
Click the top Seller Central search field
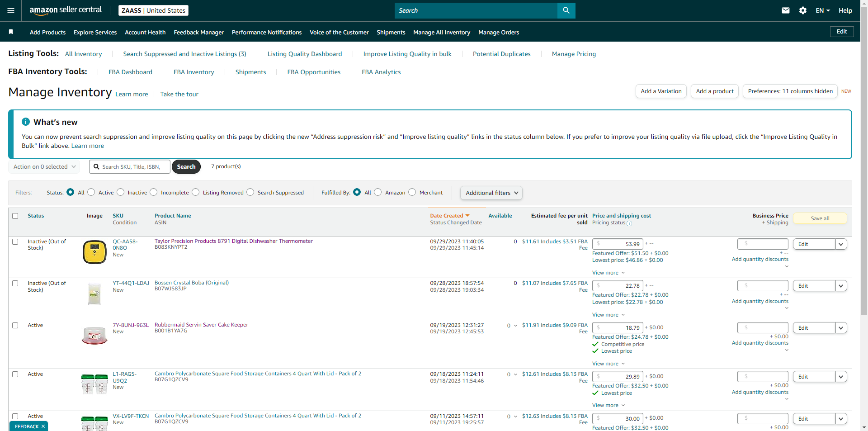click(476, 10)
